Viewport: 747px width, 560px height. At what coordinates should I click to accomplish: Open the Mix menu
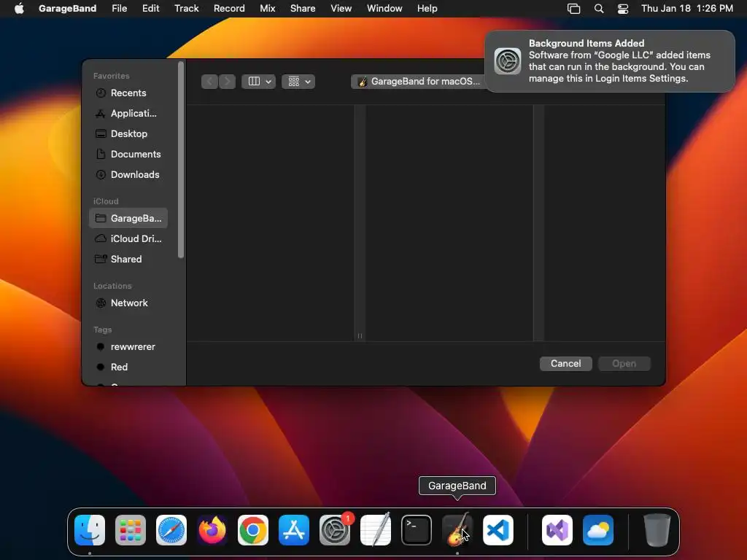(267, 9)
